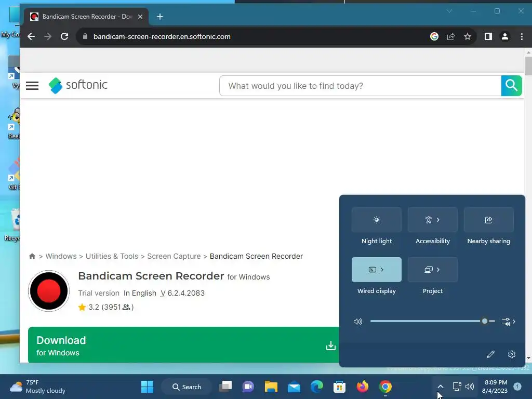Reload the Softonic page

point(64,37)
